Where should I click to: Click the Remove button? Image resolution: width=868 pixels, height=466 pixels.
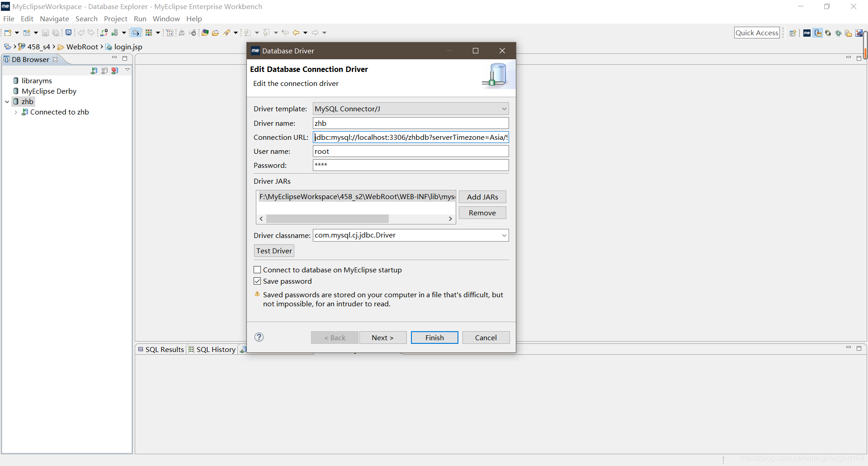(x=482, y=213)
